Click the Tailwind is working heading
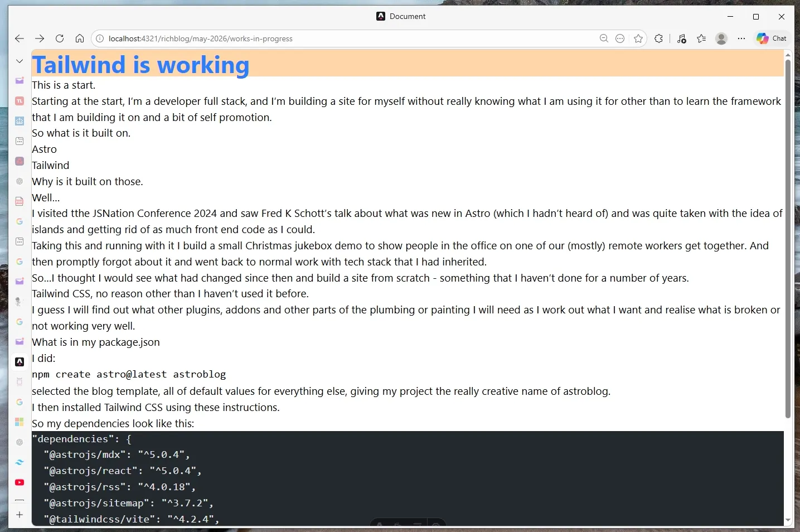Image resolution: width=800 pixels, height=532 pixels. point(140,65)
